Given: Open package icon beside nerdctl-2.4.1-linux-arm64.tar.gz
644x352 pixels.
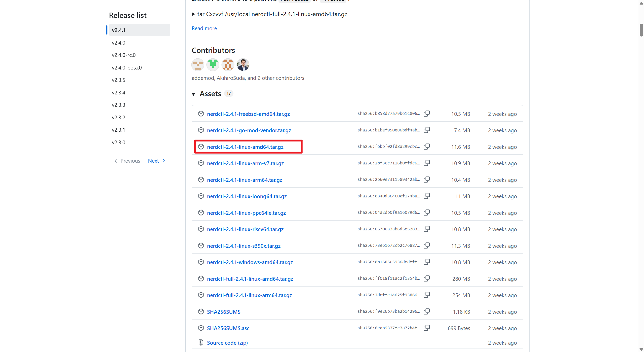Looking at the screenshot, I should 201,180.
